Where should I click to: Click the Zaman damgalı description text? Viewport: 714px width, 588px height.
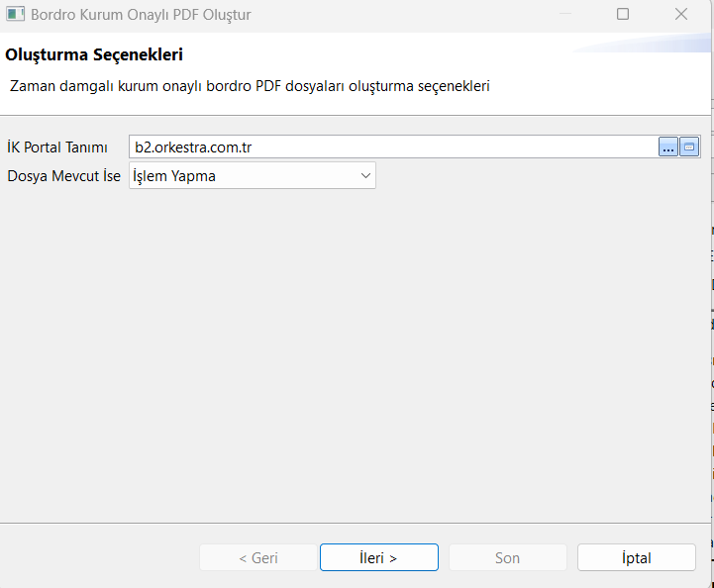[x=250, y=86]
